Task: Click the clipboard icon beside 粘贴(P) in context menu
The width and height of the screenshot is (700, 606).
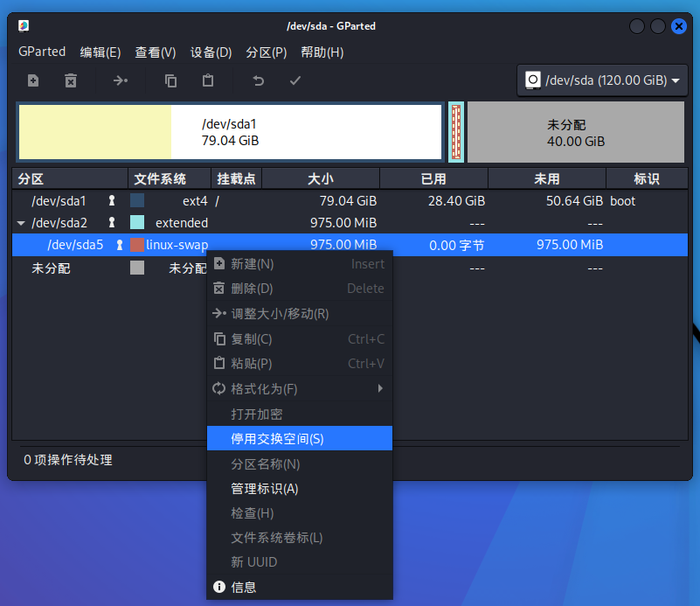Action: coord(219,363)
